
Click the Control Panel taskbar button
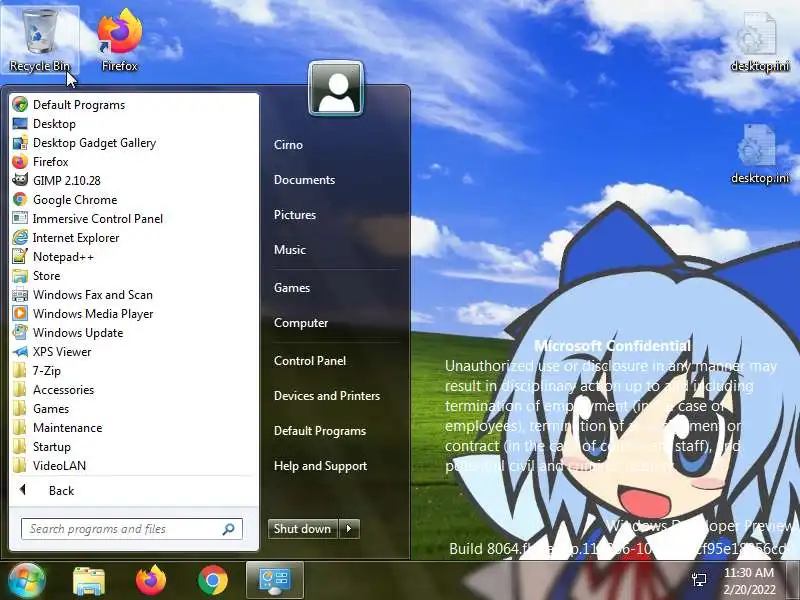coord(275,581)
